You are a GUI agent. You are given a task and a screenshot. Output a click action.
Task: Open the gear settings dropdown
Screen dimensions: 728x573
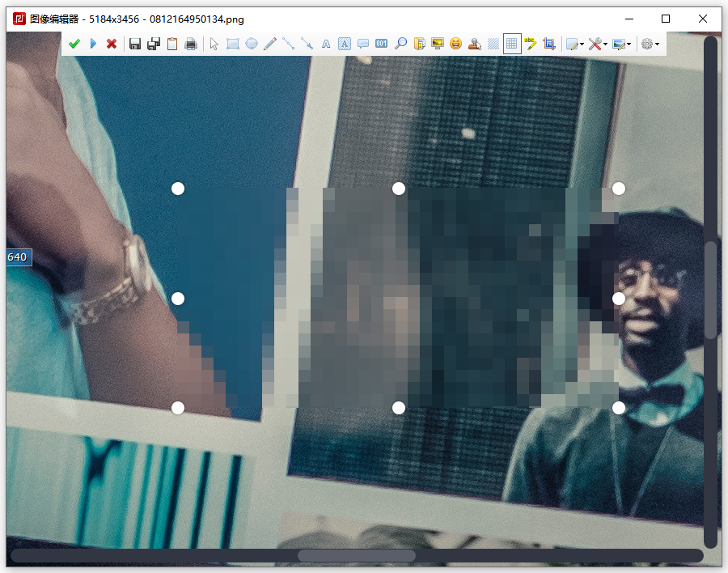click(x=650, y=45)
